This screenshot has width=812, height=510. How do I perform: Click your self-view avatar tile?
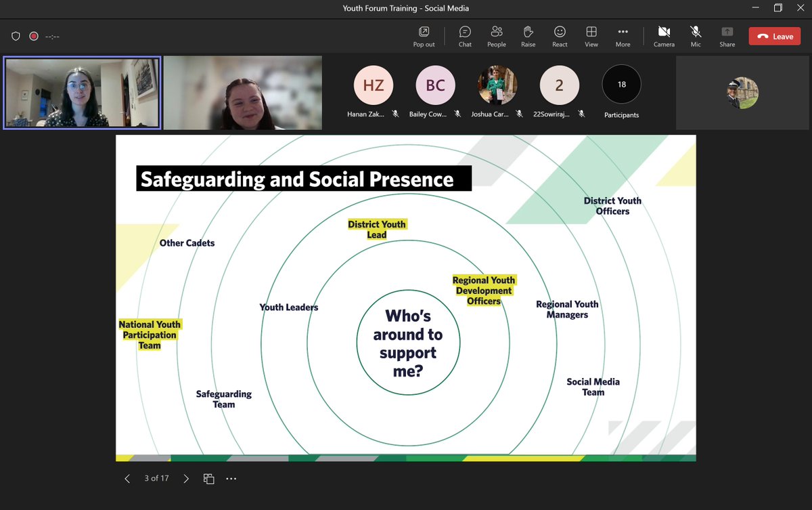pos(743,93)
